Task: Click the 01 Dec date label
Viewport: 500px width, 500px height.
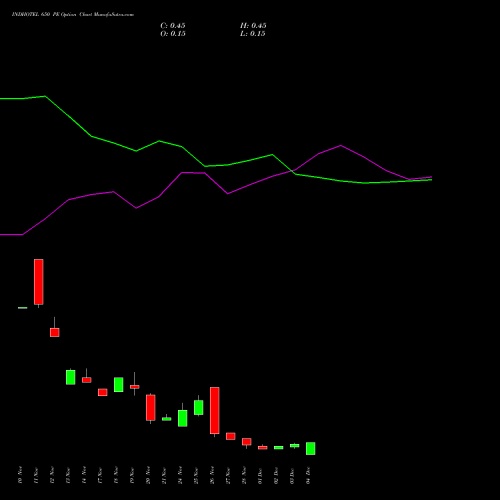Action: (260, 475)
